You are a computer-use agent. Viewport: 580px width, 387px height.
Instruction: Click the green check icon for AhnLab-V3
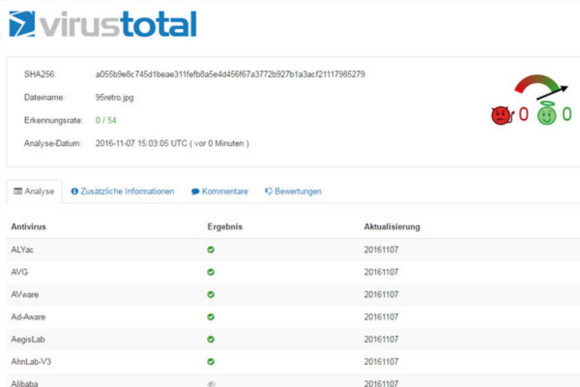(x=211, y=362)
